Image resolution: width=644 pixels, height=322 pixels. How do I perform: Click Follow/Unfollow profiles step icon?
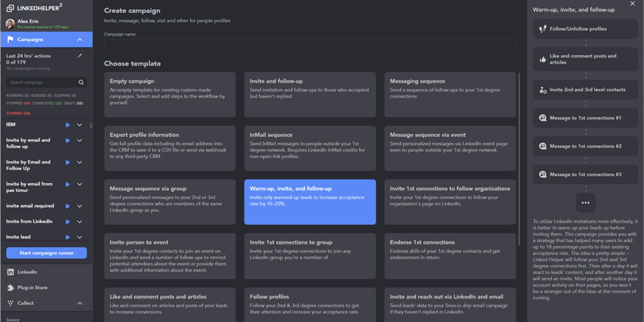click(x=543, y=29)
